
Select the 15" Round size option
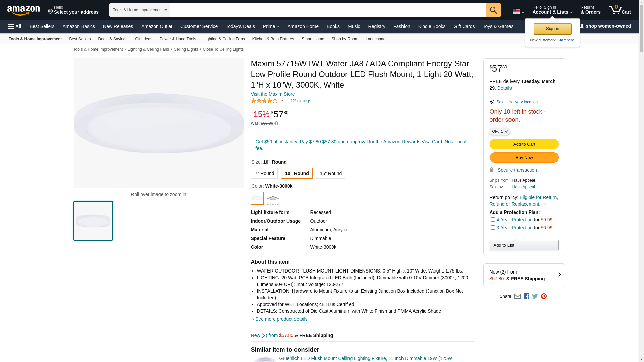point(330,173)
